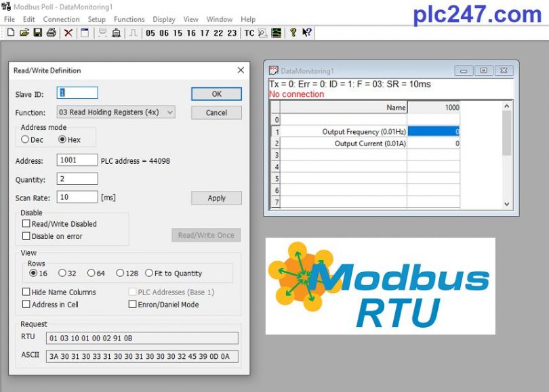The image size is (549, 392).
Task: Click the RTU request text field
Action: pos(142,338)
